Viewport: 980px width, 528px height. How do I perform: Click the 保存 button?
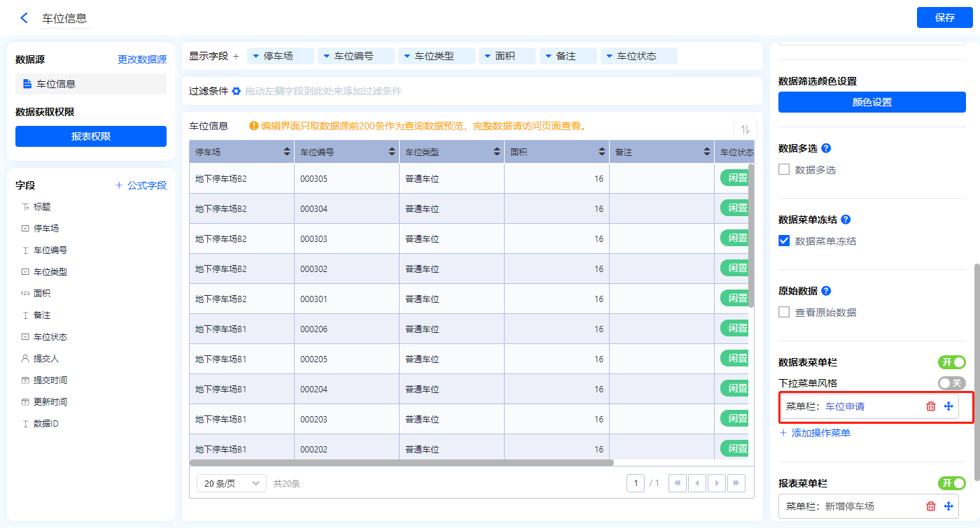pyautogui.click(x=944, y=17)
